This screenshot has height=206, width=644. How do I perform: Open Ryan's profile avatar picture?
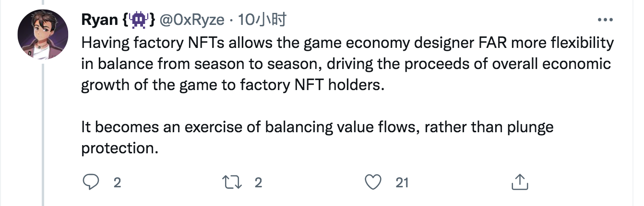(42, 34)
